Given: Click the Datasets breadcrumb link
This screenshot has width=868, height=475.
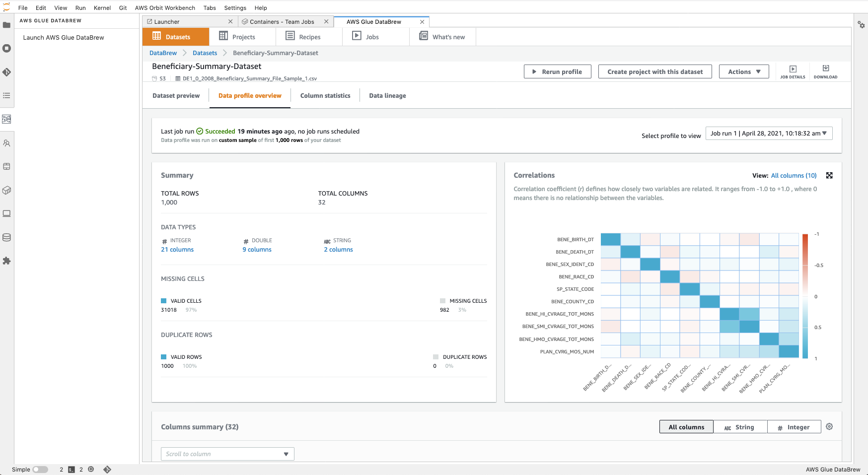Looking at the screenshot, I should click(205, 53).
